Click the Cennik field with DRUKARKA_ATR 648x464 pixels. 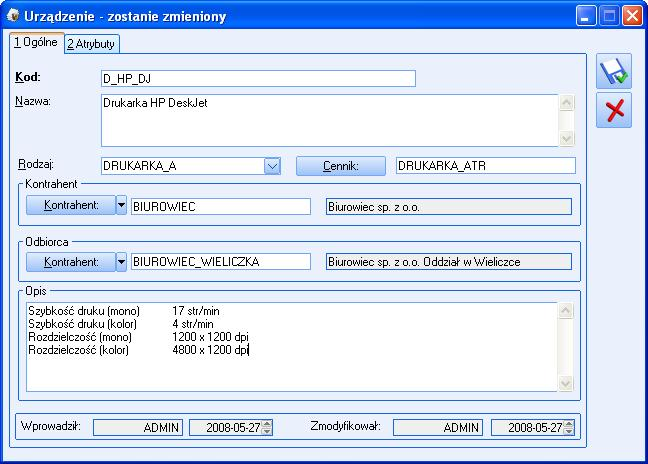[x=486, y=166]
